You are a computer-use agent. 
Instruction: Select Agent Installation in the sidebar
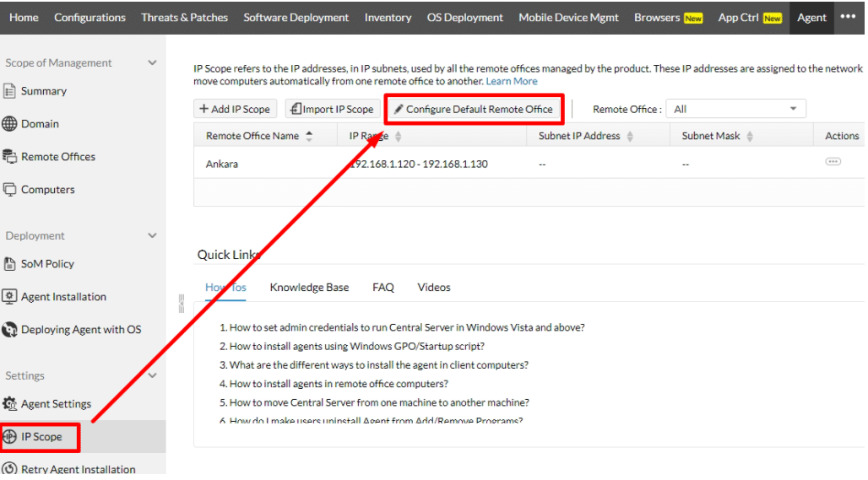coord(63,297)
